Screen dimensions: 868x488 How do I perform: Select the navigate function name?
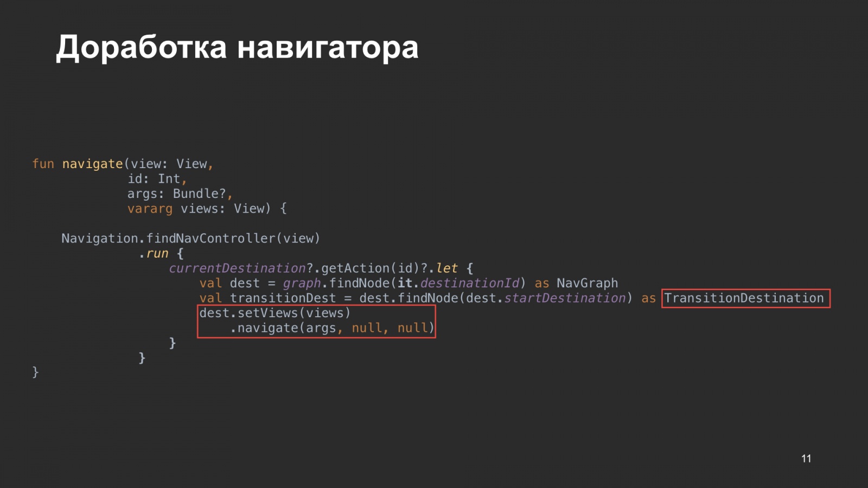click(x=92, y=164)
